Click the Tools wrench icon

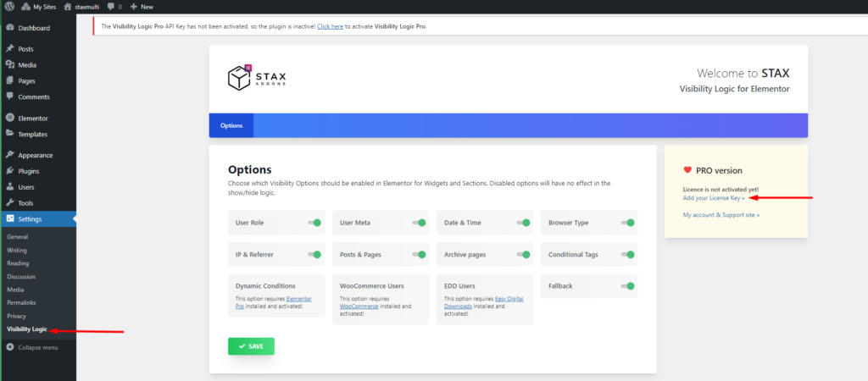click(9, 203)
